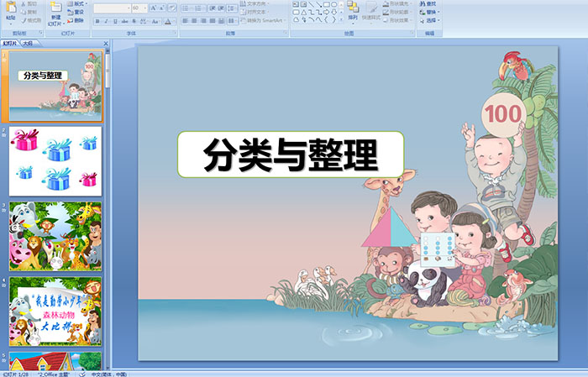Image resolution: width=588 pixels, height=377 pixels.
Task: Close the slides thumbnail pane
Action: (106, 44)
